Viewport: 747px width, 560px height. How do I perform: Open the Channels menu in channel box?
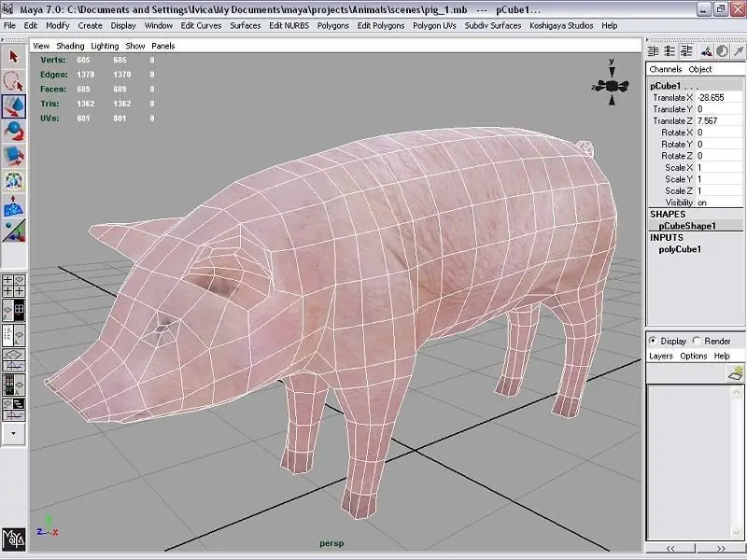(665, 69)
